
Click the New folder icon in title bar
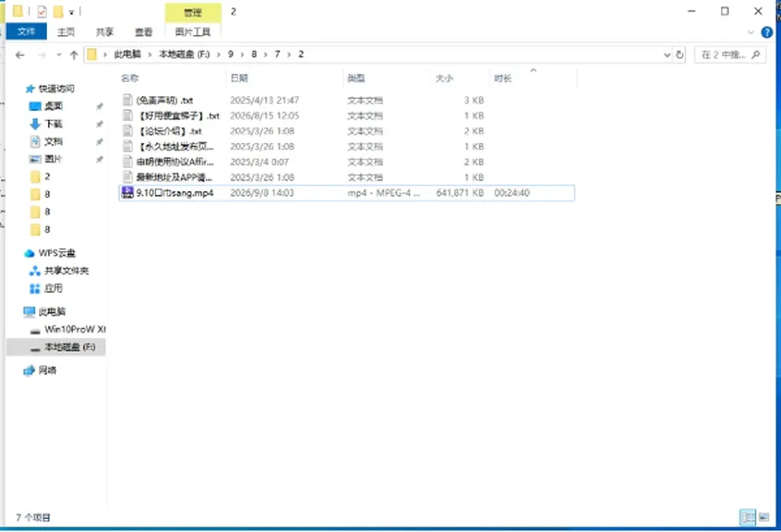tap(58, 11)
